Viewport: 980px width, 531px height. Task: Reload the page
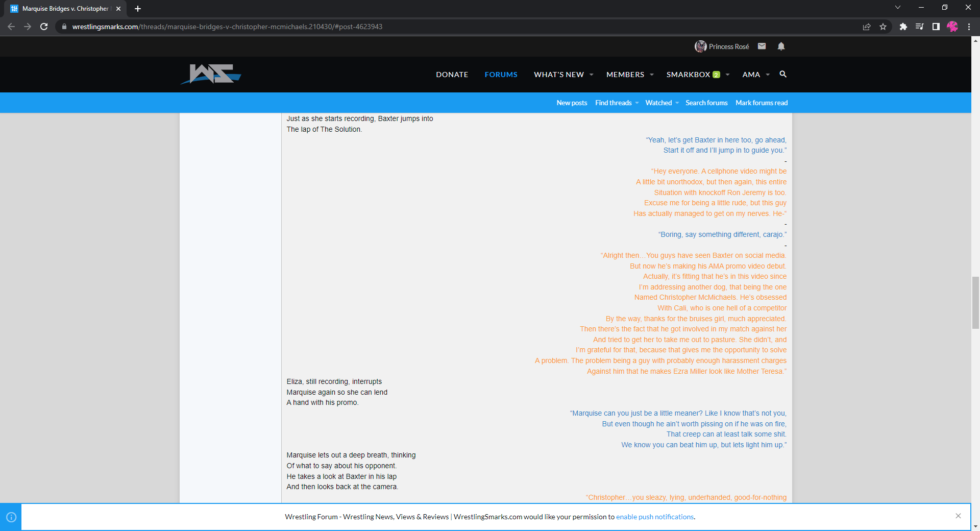[44, 27]
